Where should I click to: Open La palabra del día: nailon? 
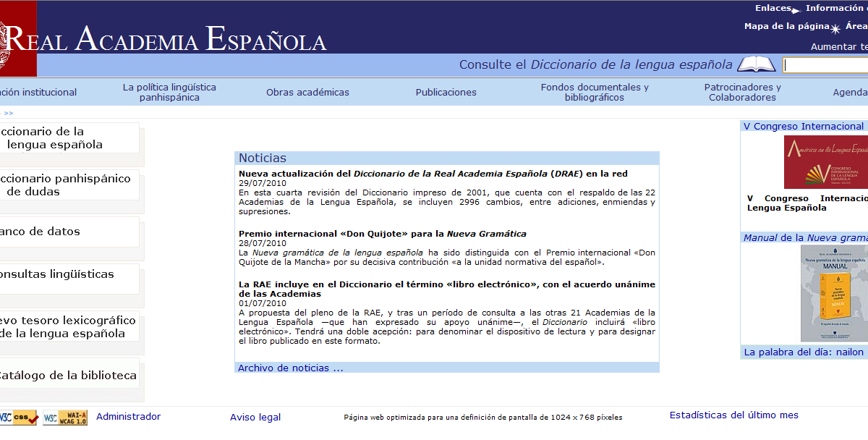pyautogui.click(x=804, y=352)
